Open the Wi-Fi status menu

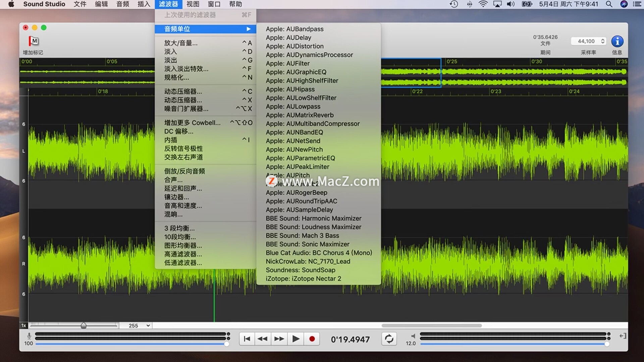(x=483, y=4)
